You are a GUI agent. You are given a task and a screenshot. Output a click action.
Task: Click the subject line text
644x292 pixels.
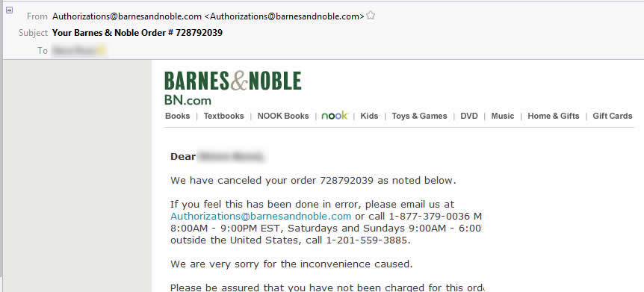137,33
